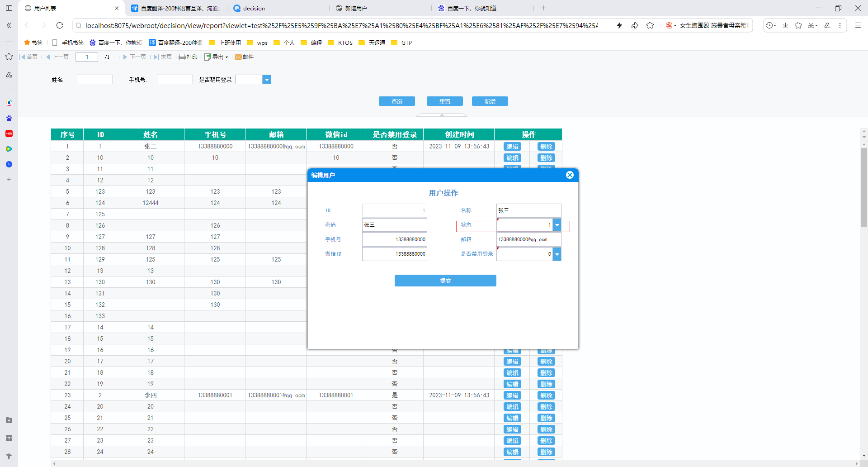Close the 编辑用户 dialog
The image size is (868, 467).
coord(570,175)
